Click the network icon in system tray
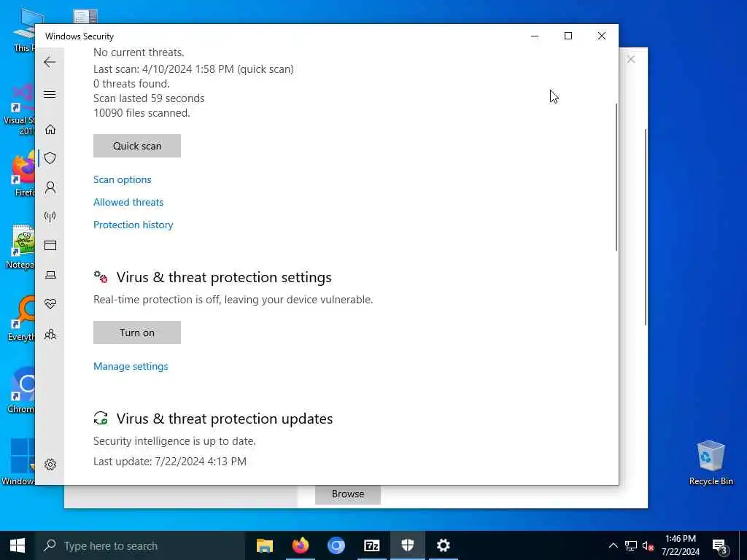The image size is (747, 560). 631,545
